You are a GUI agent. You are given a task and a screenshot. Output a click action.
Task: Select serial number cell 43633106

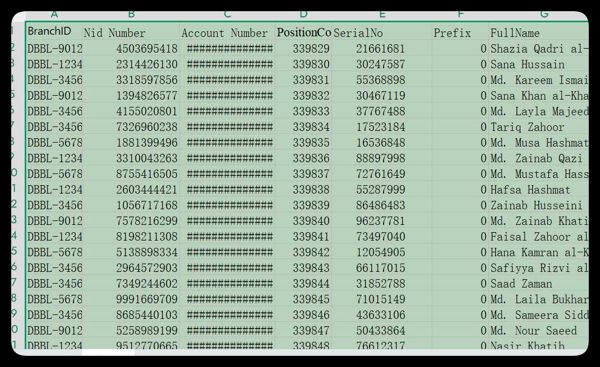(x=382, y=315)
